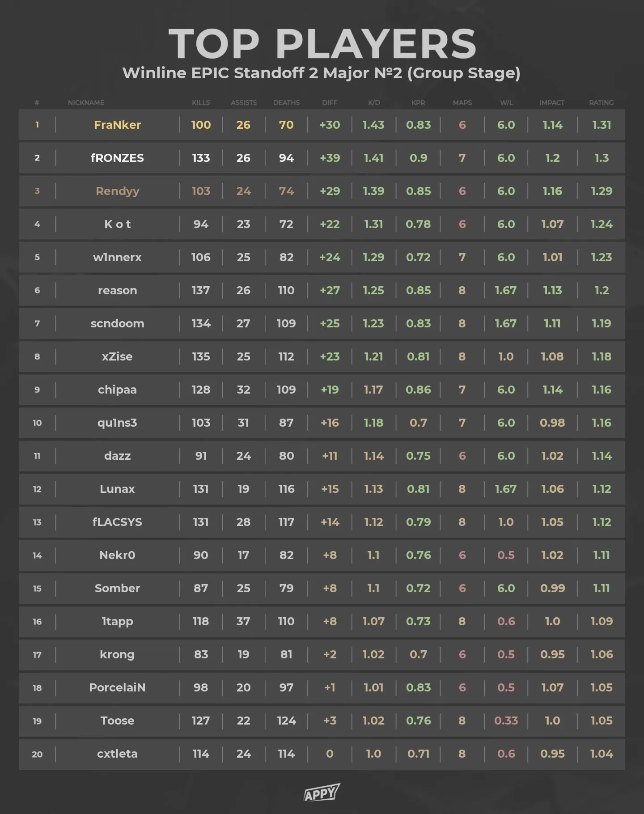Select player name Toose
This screenshot has height=814, width=644.
click(x=117, y=721)
